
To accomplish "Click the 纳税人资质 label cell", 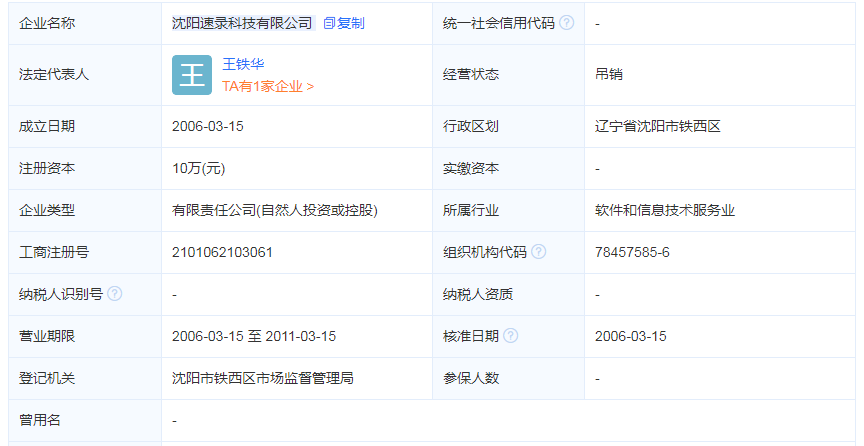I will click(x=509, y=294).
